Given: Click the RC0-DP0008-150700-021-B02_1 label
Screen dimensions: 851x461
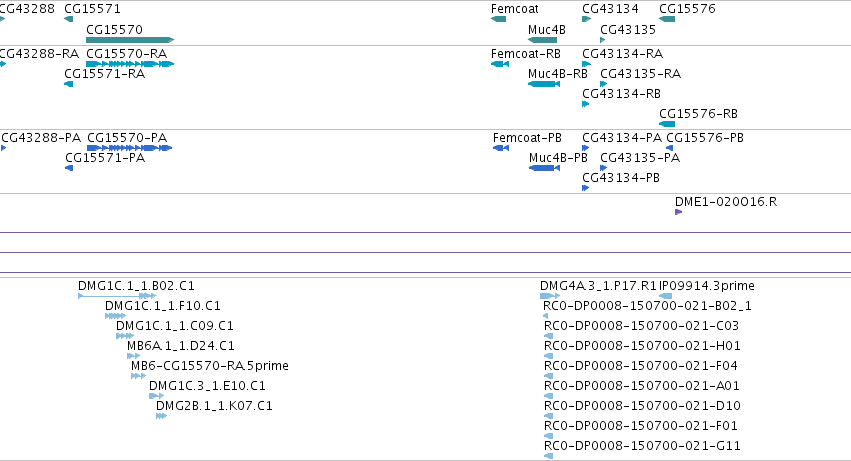Looking at the screenshot, I should click(647, 306).
